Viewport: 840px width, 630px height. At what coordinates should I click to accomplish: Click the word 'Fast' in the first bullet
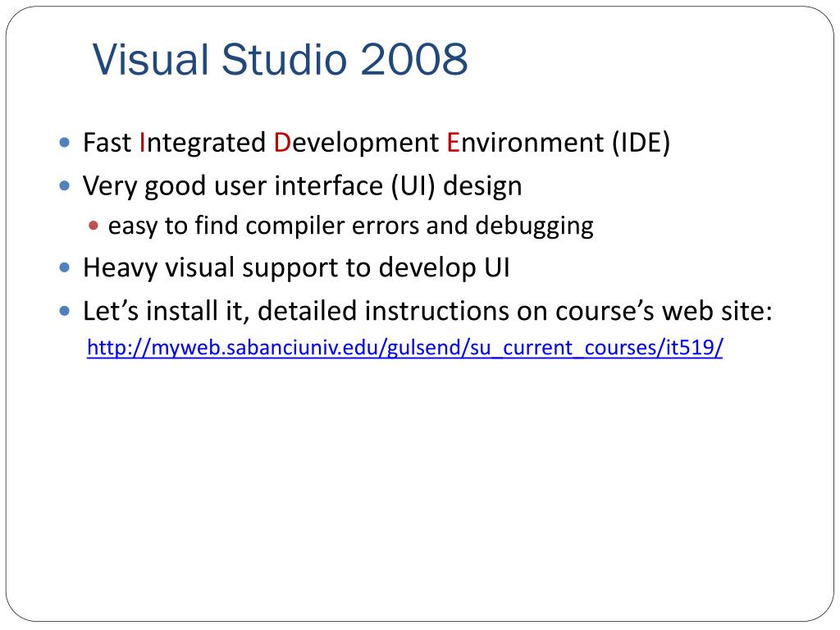coord(107,143)
